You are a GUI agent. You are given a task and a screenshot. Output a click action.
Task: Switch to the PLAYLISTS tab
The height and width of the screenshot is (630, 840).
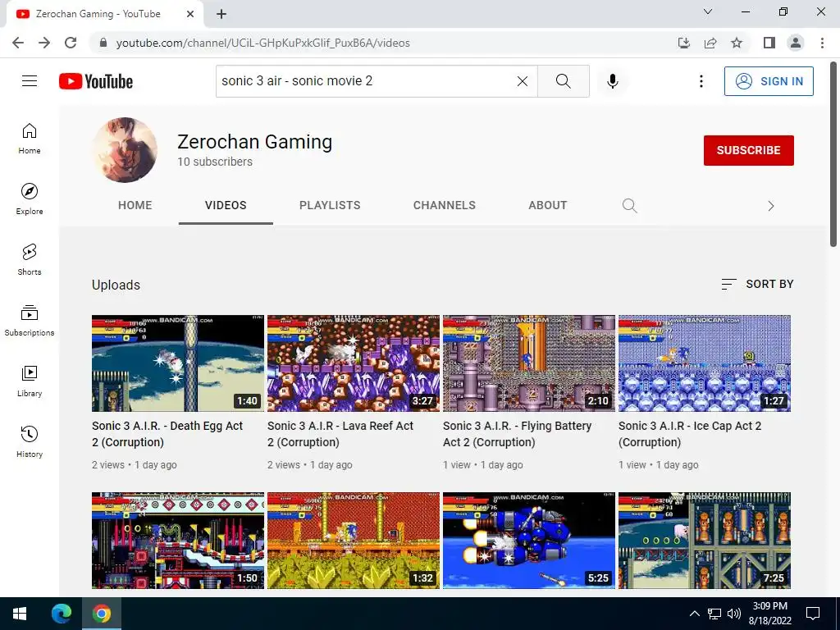pos(330,205)
